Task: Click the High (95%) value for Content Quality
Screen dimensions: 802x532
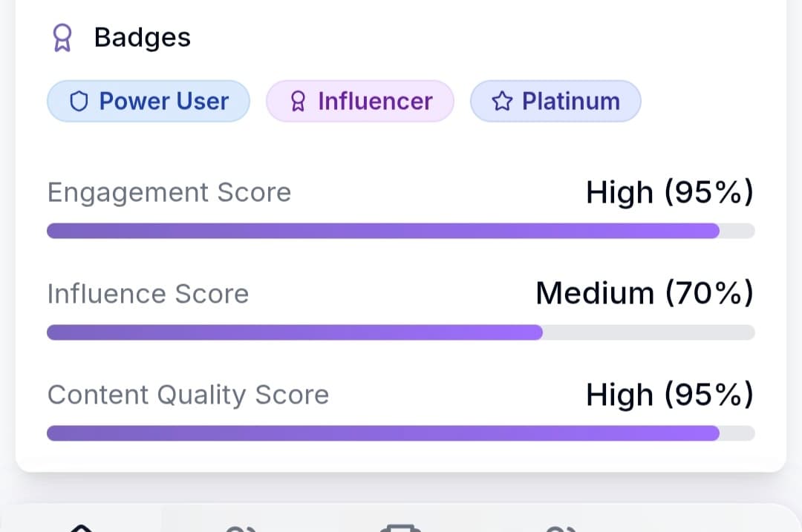Action: pyautogui.click(x=669, y=395)
